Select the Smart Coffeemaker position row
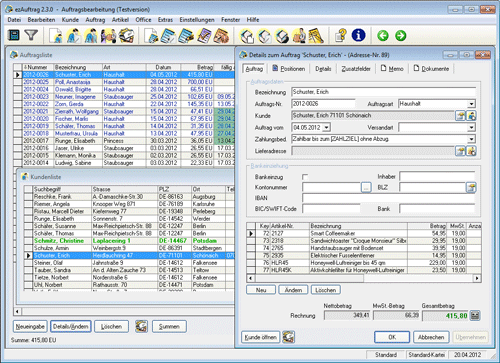The height and width of the screenshot is (363, 500). [364, 233]
